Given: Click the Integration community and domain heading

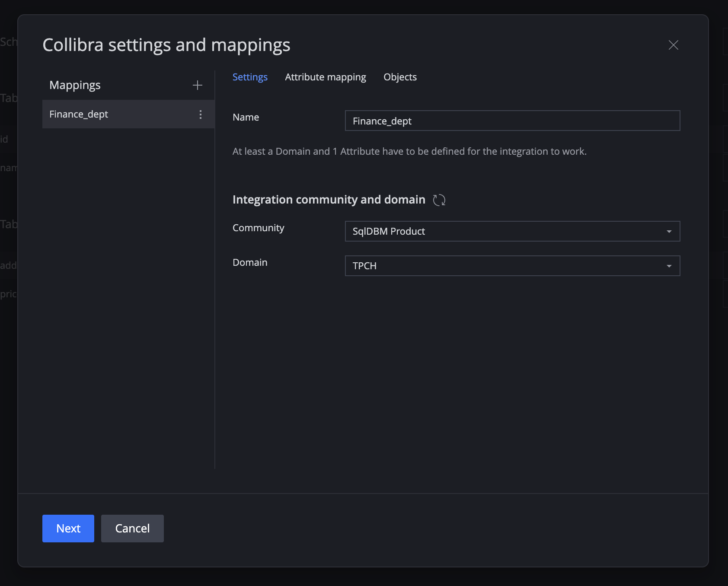Looking at the screenshot, I should (x=329, y=200).
